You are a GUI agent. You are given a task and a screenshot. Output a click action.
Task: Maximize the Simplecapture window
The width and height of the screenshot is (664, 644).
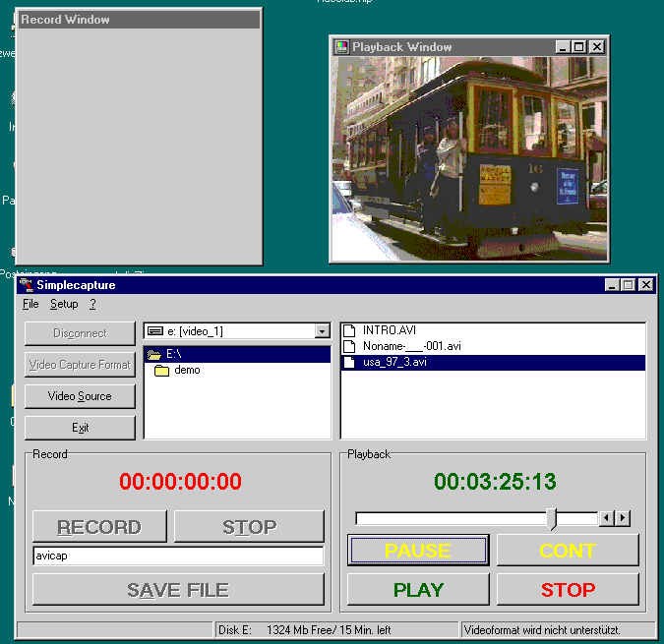(628, 285)
